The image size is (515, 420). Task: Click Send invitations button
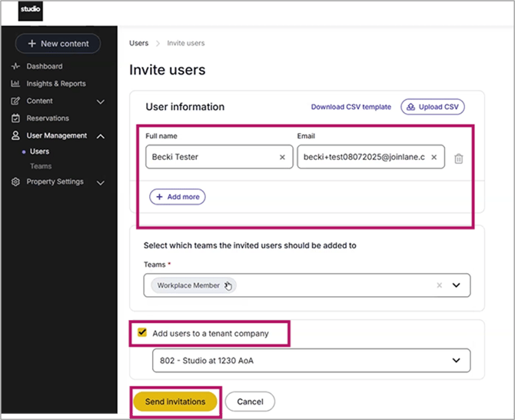pos(175,402)
